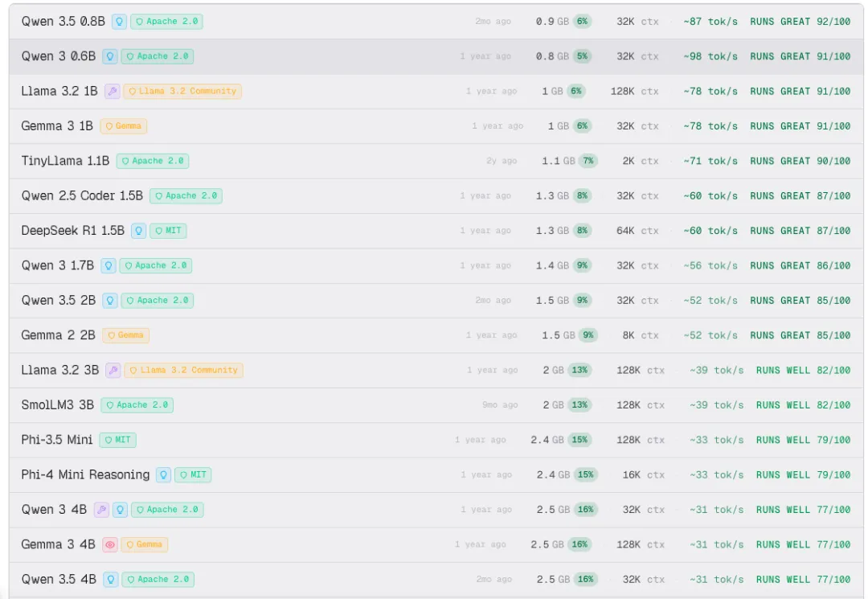The width and height of the screenshot is (868, 599).
Task: Click the wrench icon next to Llama 3.2 3B
Action: 113,371
